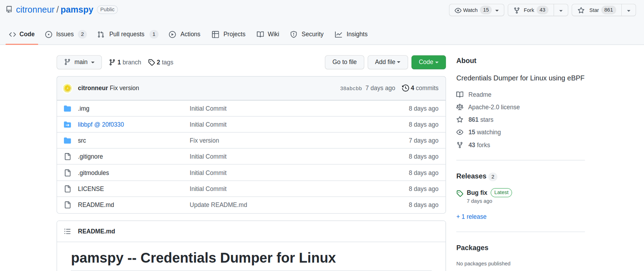The height and width of the screenshot is (271, 644).
Task: Click the branch icon beside 1 branch
Action: point(112,62)
